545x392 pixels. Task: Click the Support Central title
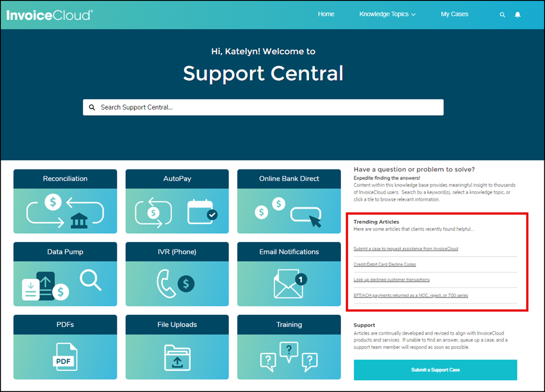click(x=263, y=74)
